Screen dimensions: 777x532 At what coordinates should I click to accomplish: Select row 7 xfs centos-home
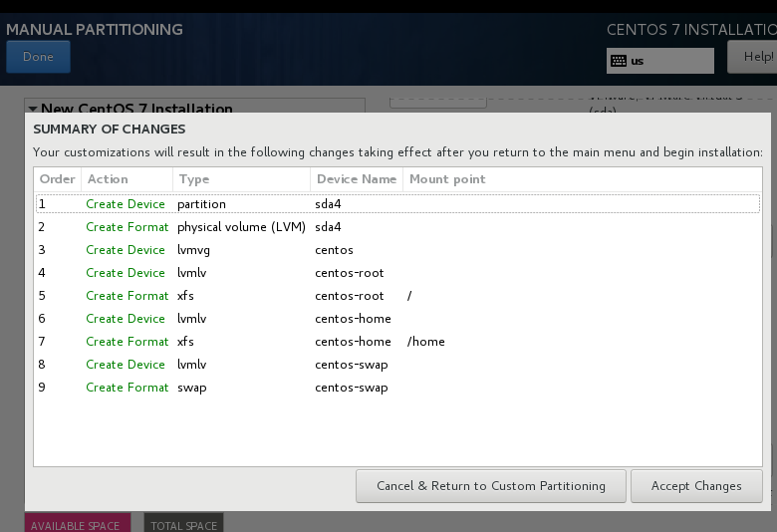(x=397, y=342)
